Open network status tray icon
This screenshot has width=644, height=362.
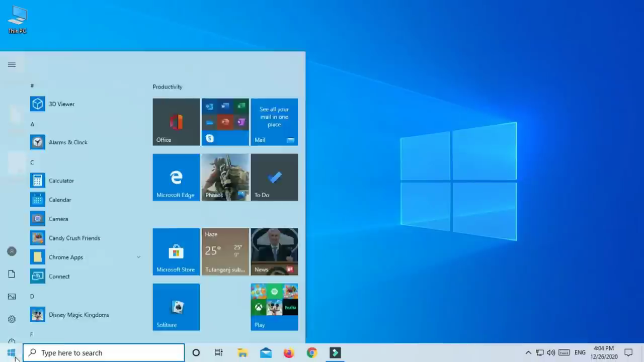539,353
